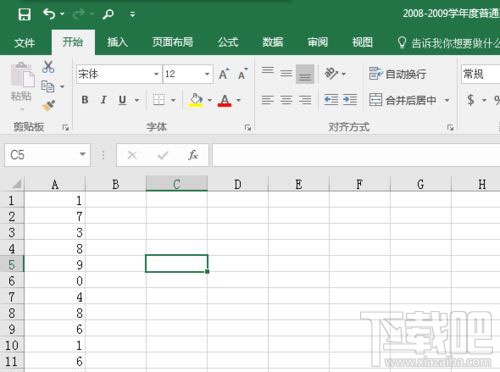The image size is (500, 372).
Task: Open the text orientation tool
Action: (331, 73)
